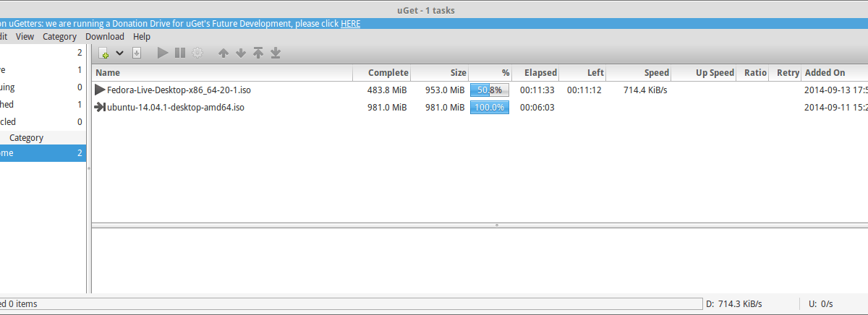Select the highlighted Home category row
This screenshot has width=868, height=315.
tap(43, 153)
